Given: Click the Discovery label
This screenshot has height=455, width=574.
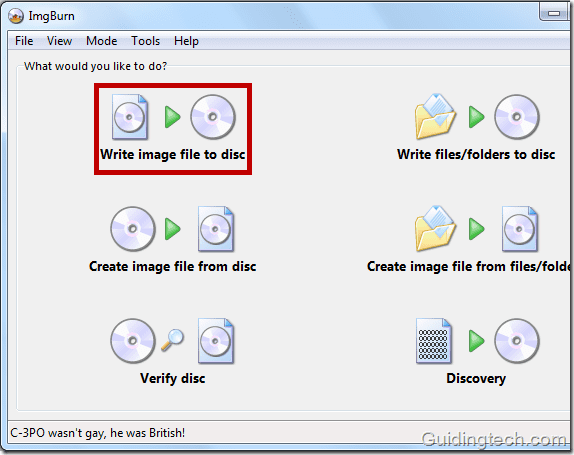Looking at the screenshot, I should click(x=476, y=378).
